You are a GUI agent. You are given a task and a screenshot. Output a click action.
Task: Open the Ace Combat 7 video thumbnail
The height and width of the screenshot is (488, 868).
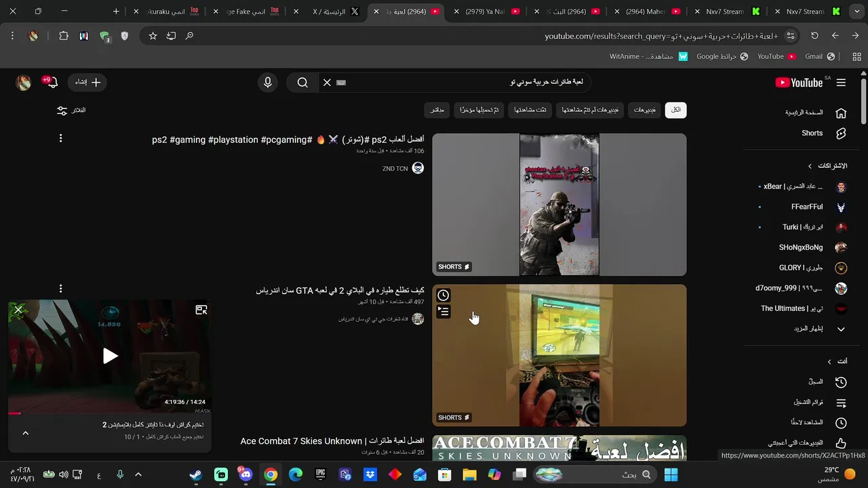[559, 448]
